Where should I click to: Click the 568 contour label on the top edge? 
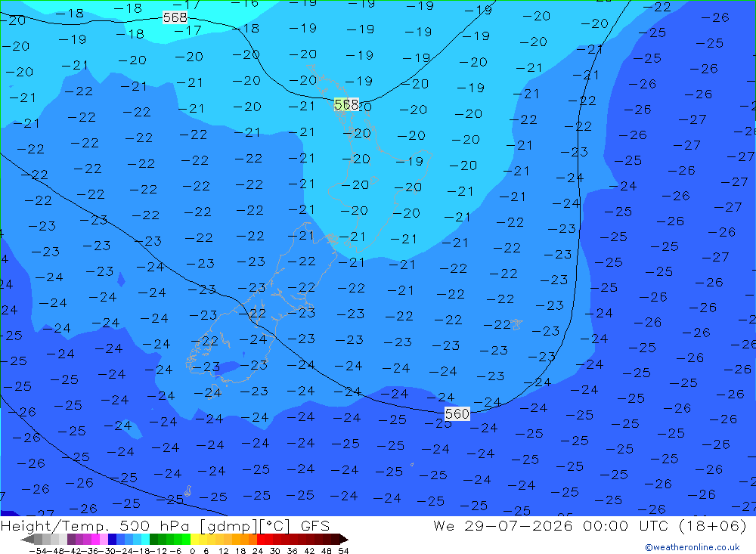(175, 18)
